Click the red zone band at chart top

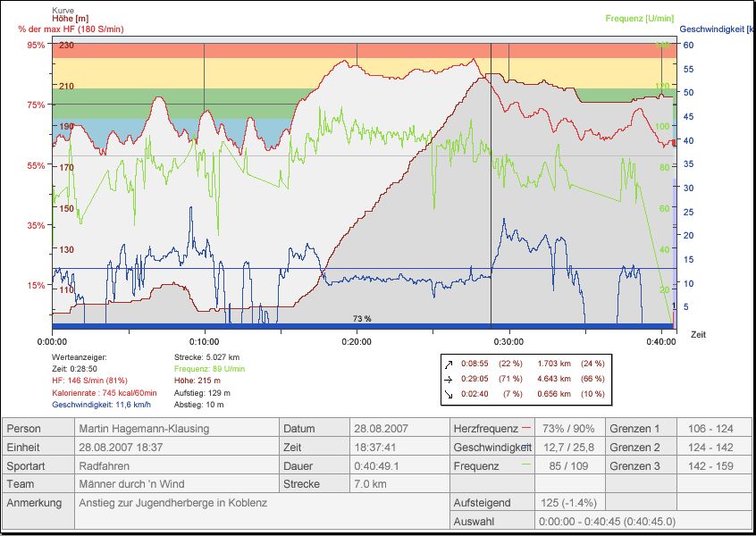tap(357, 50)
